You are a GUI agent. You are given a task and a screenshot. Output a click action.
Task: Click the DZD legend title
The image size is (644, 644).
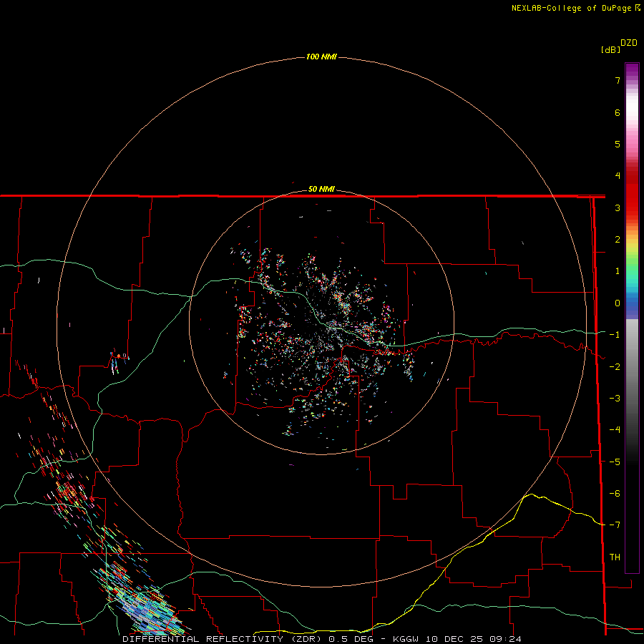click(629, 43)
